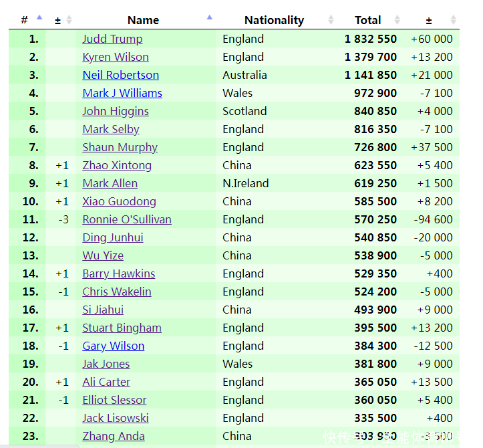This screenshot has height=448, width=483.
Task: Click the sort arrows next to Nationality header
Action: pyautogui.click(x=331, y=20)
